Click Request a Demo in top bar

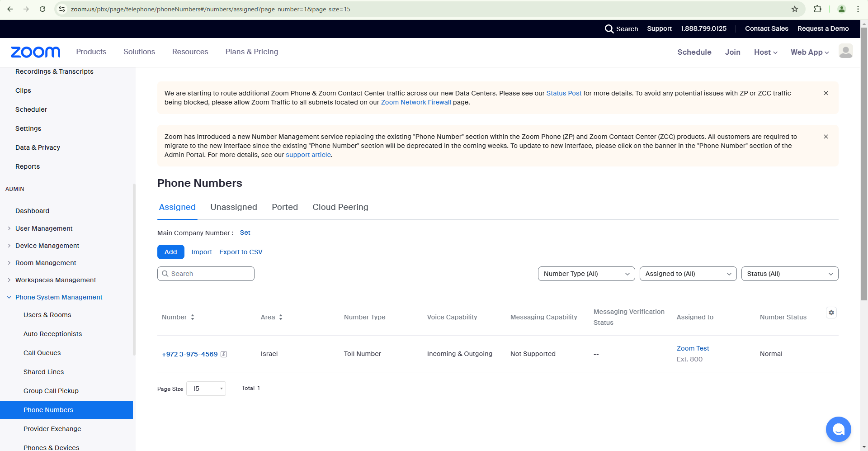pos(823,28)
